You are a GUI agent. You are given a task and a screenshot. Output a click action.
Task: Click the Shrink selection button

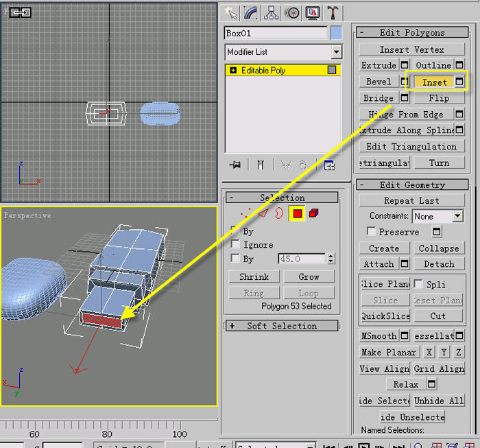254,276
